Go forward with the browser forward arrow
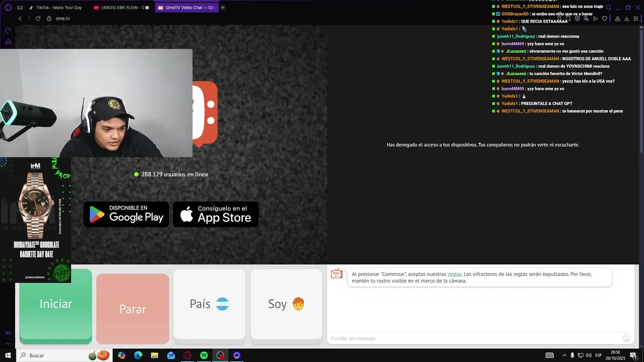Viewport: 644px width, 362px height. pyautogui.click(x=29, y=19)
